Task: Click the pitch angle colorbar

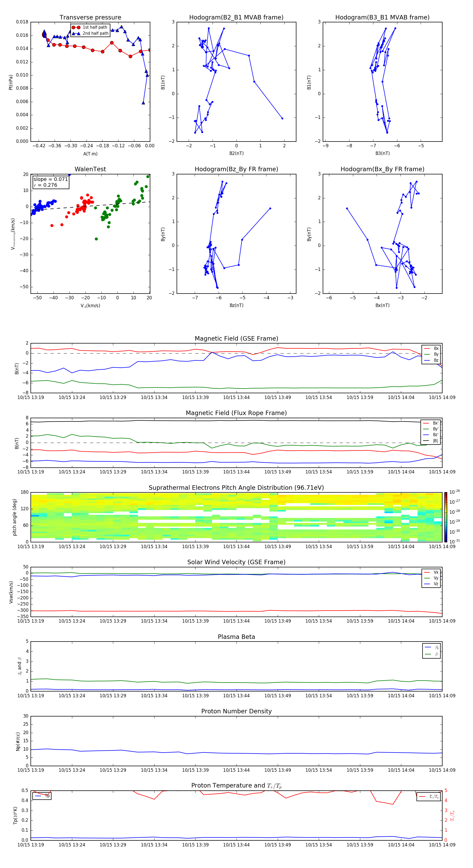Action: 446,517
